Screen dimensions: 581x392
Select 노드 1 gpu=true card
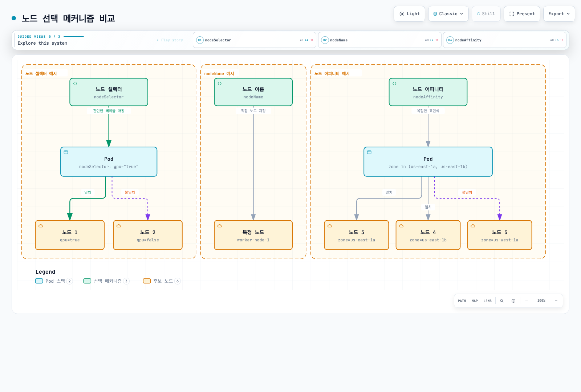tap(70, 235)
